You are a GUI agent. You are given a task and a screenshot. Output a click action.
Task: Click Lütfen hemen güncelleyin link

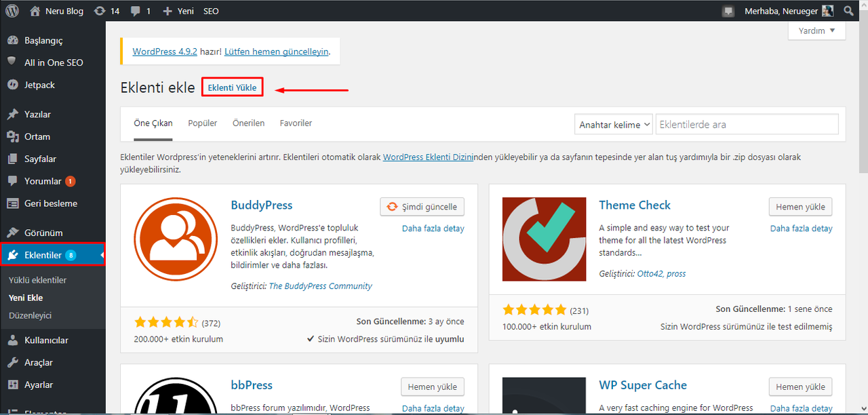[277, 52]
